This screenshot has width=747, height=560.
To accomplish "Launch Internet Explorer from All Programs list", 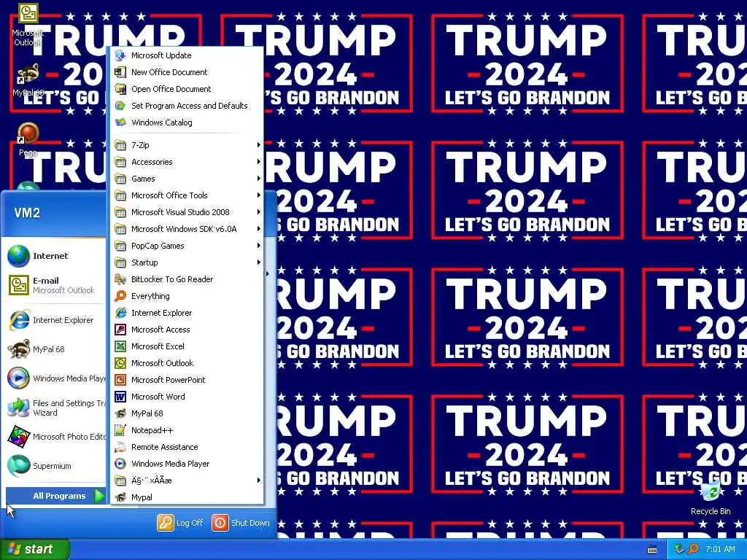I will pyautogui.click(x=187, y=313).
